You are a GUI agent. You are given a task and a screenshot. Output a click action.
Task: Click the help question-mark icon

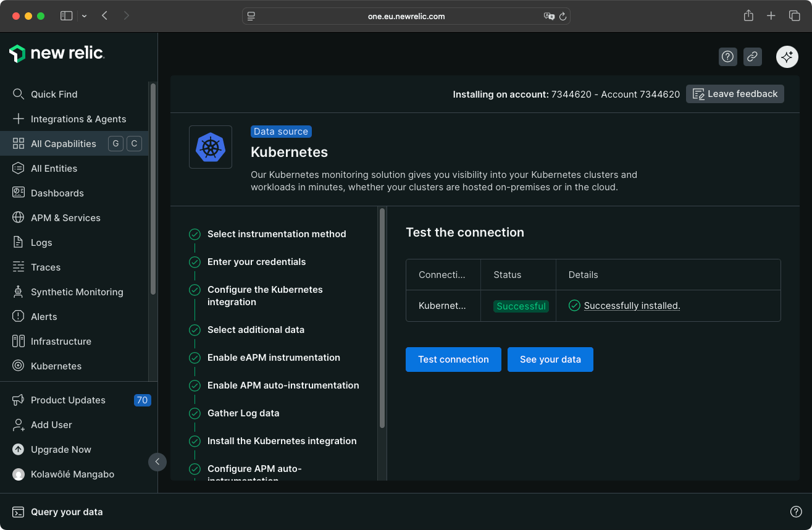pos(727,56)
